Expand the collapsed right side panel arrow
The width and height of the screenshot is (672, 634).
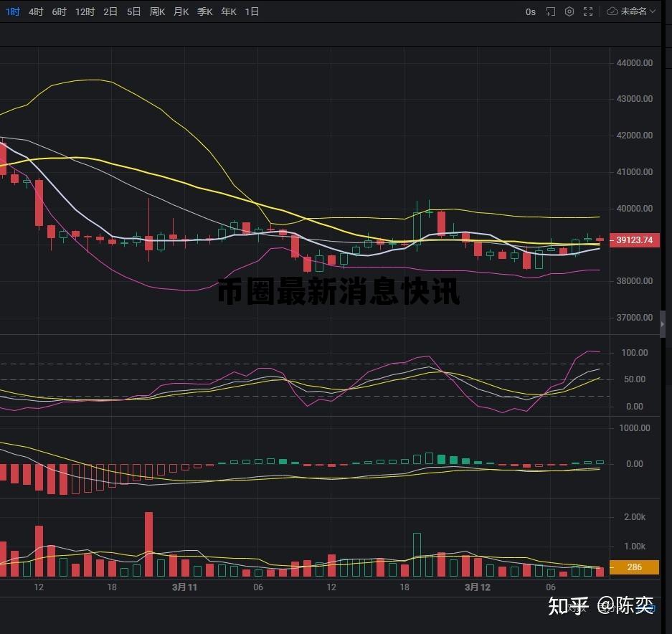point(663,324)
